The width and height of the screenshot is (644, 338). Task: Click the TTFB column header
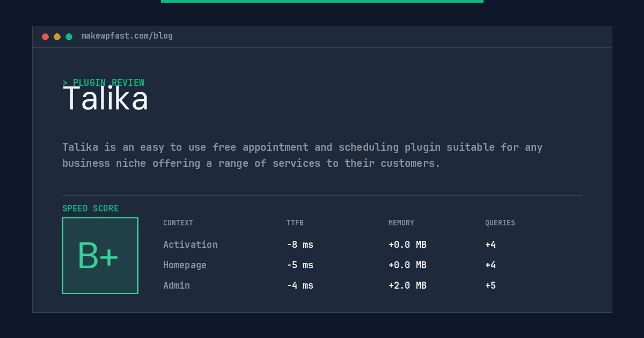tap(295, 223)
